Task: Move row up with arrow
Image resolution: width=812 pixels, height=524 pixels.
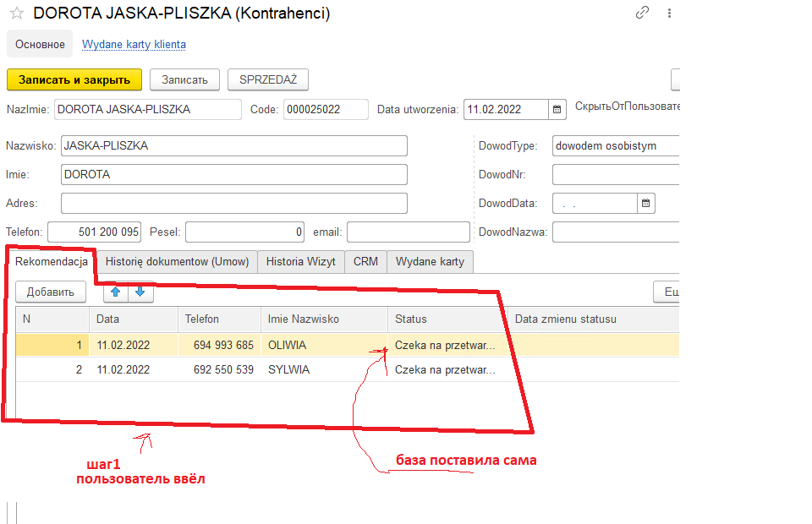Action: [x=116, y=292]
